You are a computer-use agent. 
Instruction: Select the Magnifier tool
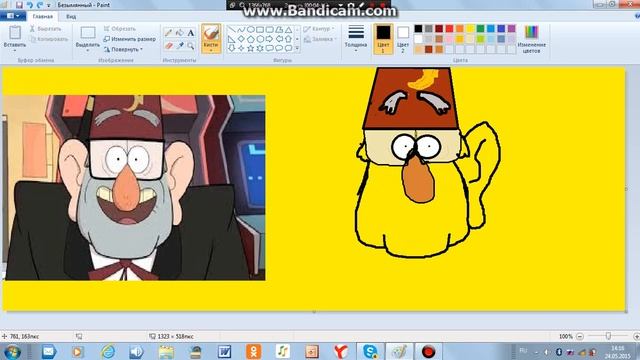tap(191, 46)
